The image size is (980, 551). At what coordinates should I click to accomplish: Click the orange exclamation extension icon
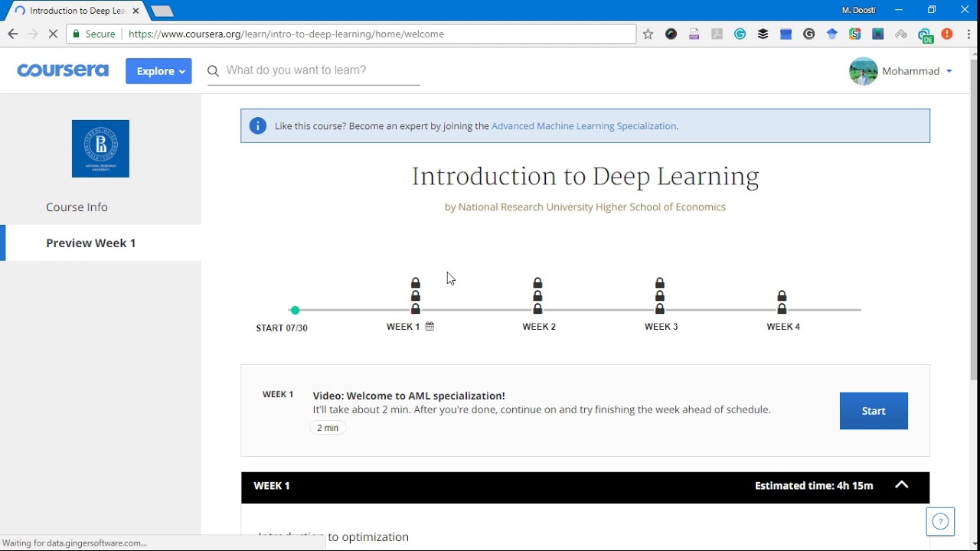[947, 34]
